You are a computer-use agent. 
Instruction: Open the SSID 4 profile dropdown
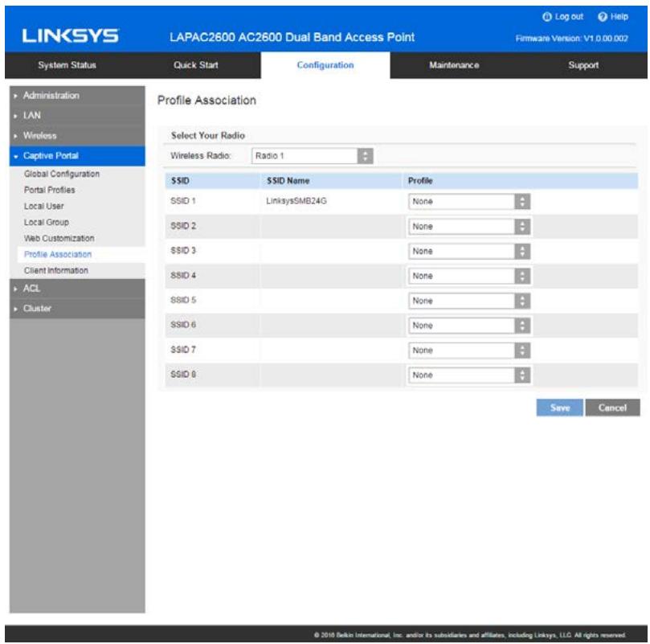[x=469, y=276]
